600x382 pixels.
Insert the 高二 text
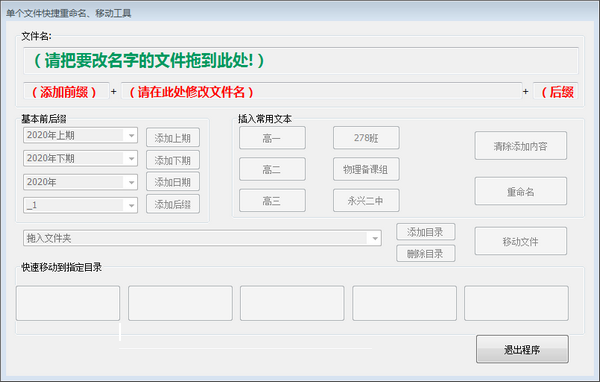pos(272,169)
